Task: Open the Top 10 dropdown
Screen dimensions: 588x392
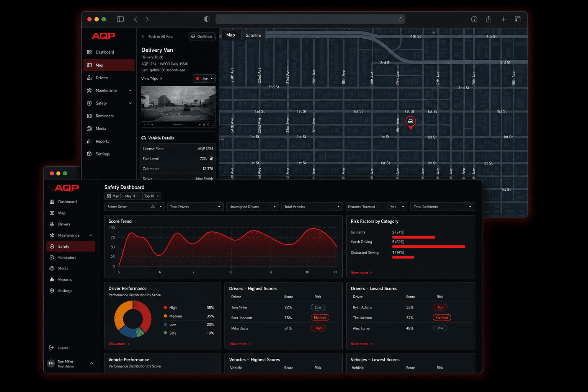Action: click(x=152, y=196)
